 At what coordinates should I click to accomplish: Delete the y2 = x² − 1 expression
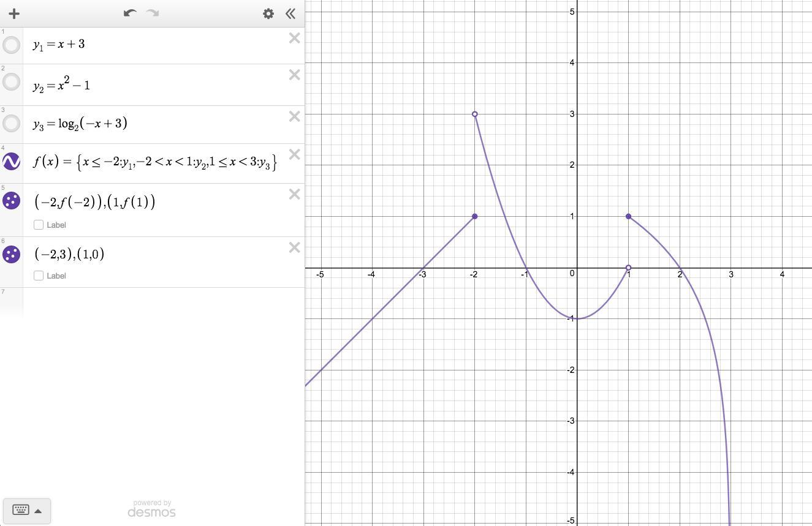pos(294,75)
